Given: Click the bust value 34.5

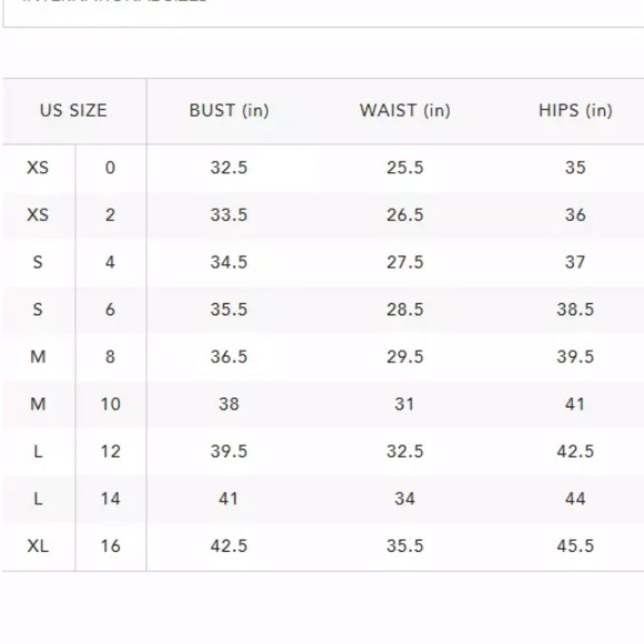Looking at the screenshot, I should 229,262.
